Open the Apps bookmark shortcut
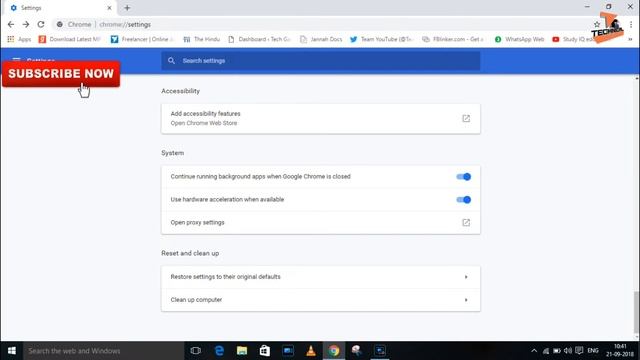 click(19, 39)
